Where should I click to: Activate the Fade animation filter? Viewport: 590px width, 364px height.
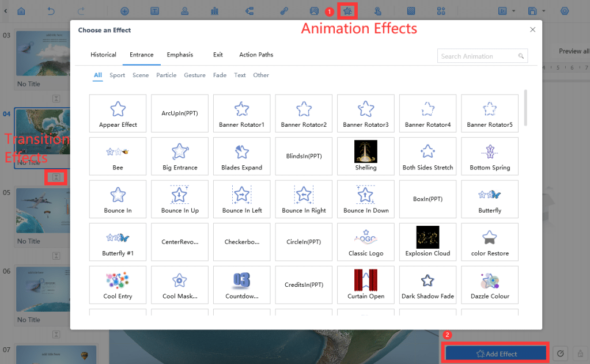coord(220,75)
